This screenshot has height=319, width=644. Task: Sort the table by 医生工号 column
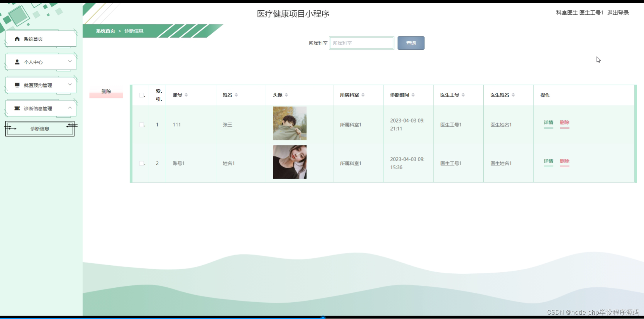(463, 95)
